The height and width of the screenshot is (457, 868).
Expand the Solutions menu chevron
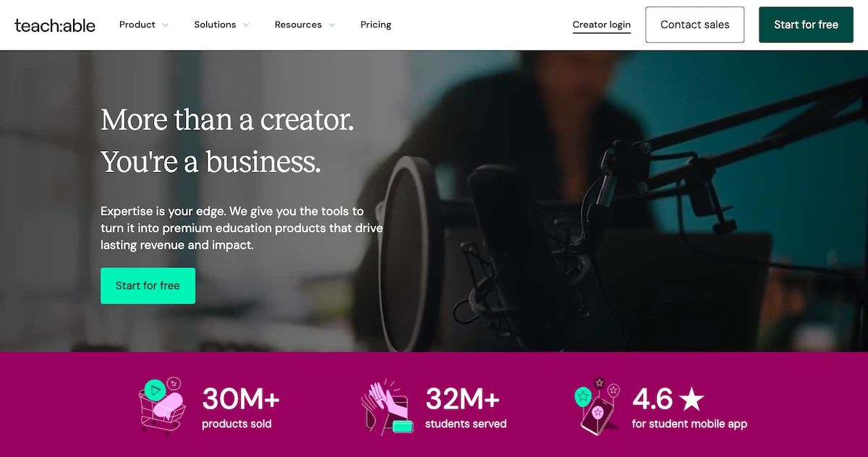coord(246,25)
